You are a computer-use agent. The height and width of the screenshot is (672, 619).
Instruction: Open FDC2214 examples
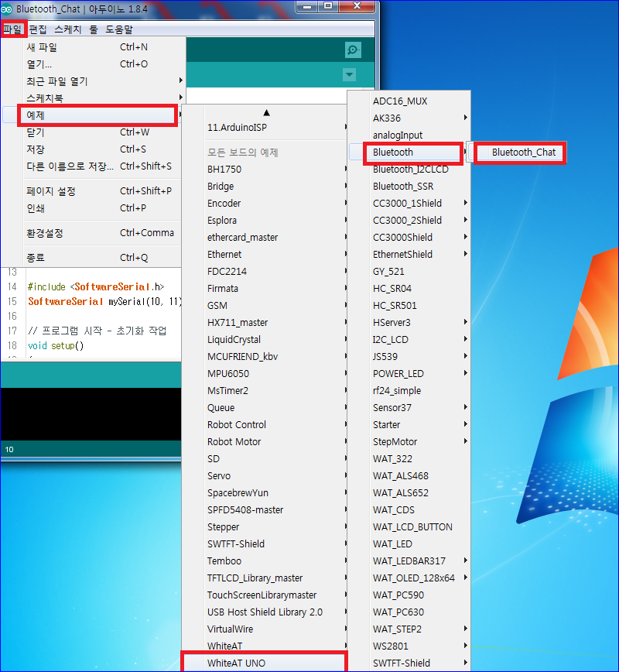[x=265, y=271]
